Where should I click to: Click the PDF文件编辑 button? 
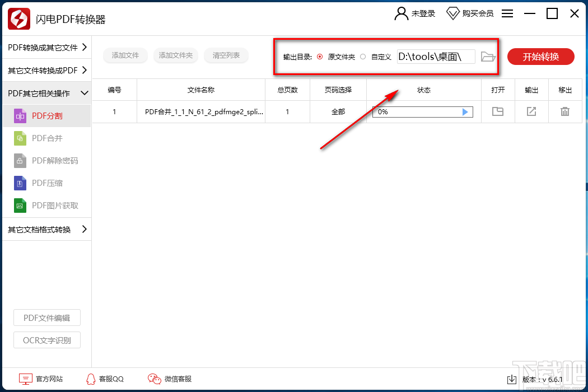(46, 318)
